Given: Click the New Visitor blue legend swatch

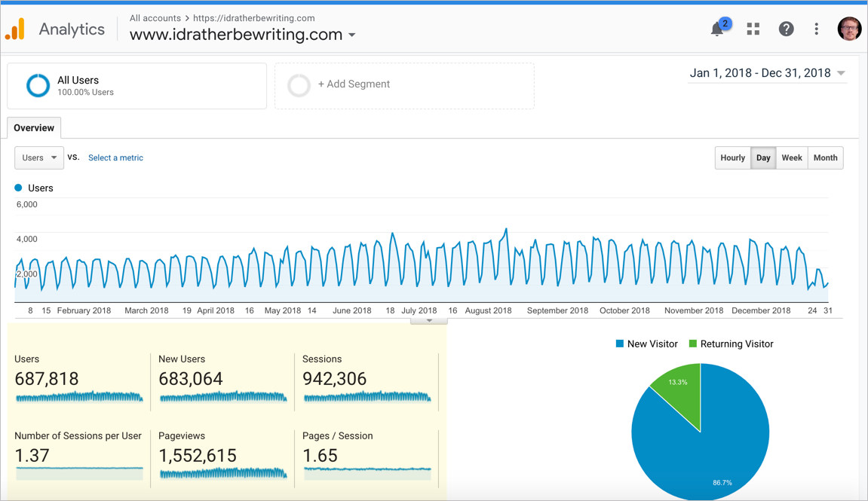Looking at the screenshot, I should point(620,344).
